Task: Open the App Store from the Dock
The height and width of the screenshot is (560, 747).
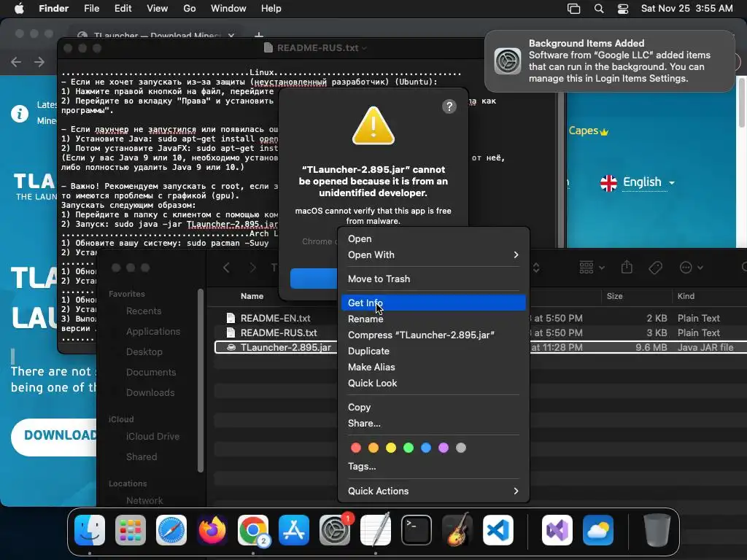Action: click(x=294, y=530)
